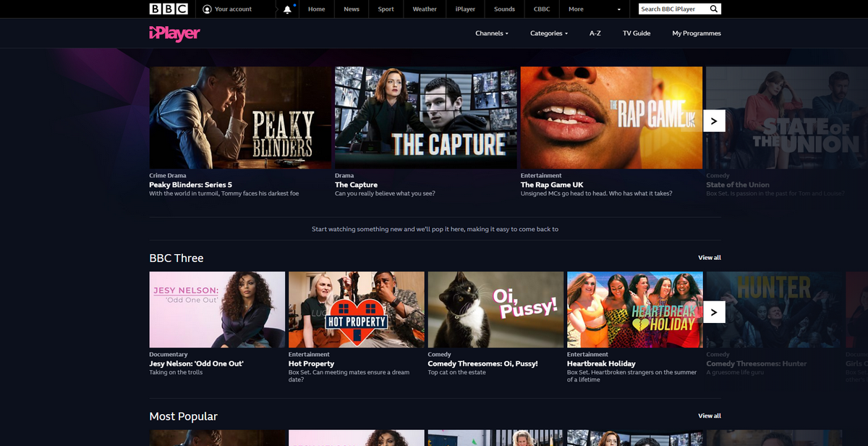This screenshot has width=868, height=446.
Task: Click 'Box Set. Can meeting mates' description
Action: click(350, 376)
